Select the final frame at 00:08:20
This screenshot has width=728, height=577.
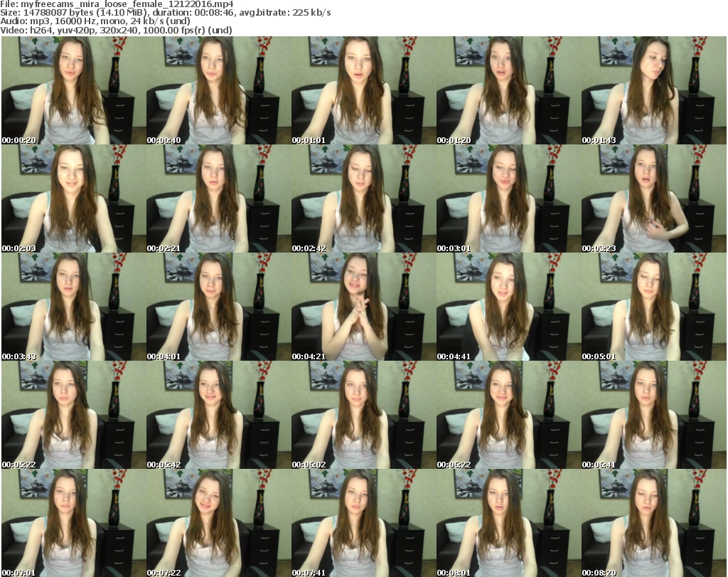click(x=654, y=523)
